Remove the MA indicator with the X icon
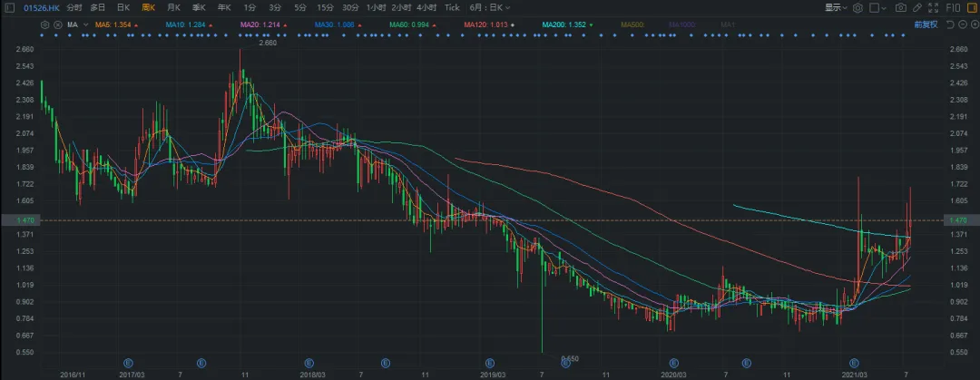980x380 pixels. 56,25
